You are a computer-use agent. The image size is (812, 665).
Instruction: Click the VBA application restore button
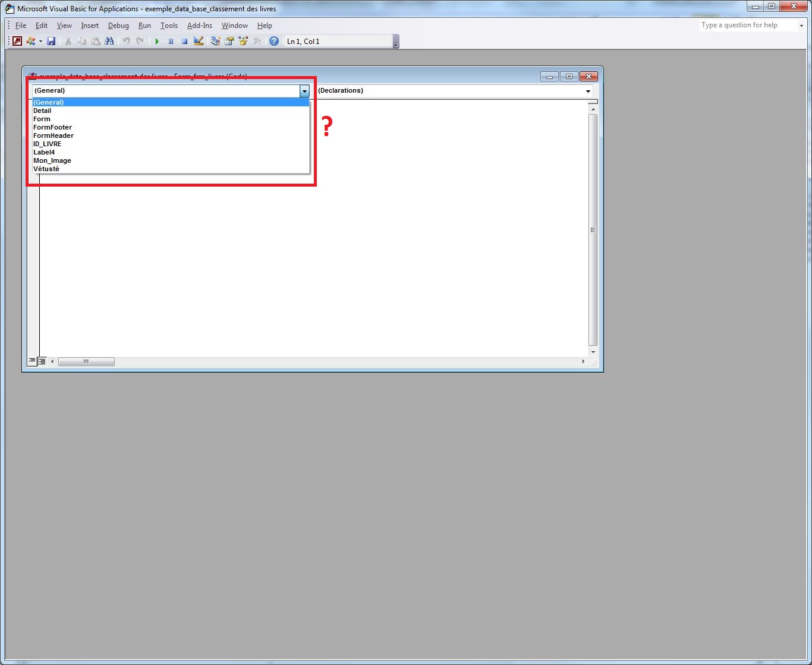[x=772, y=7]
